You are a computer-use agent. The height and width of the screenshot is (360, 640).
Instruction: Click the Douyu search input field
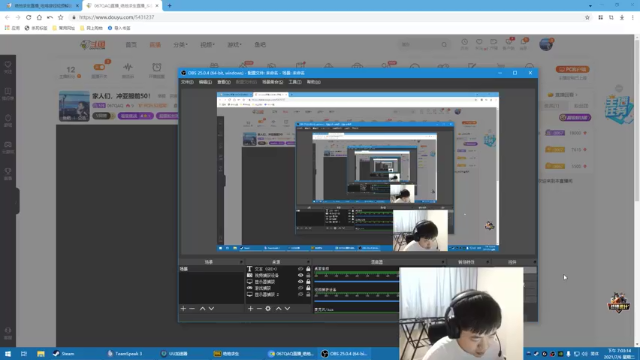click(420, 44)
